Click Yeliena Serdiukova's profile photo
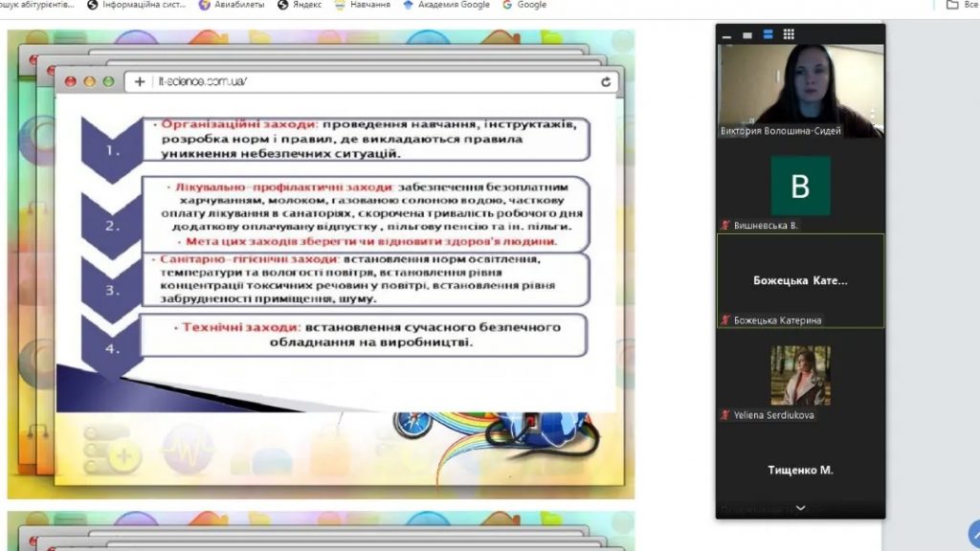Viewport: 980px width, 551px height. 800,375
